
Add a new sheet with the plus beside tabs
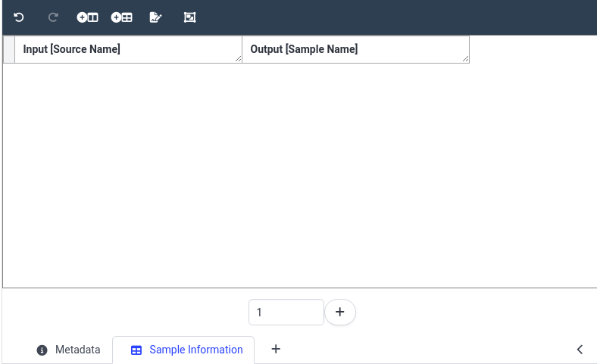[x=276, y=349]
